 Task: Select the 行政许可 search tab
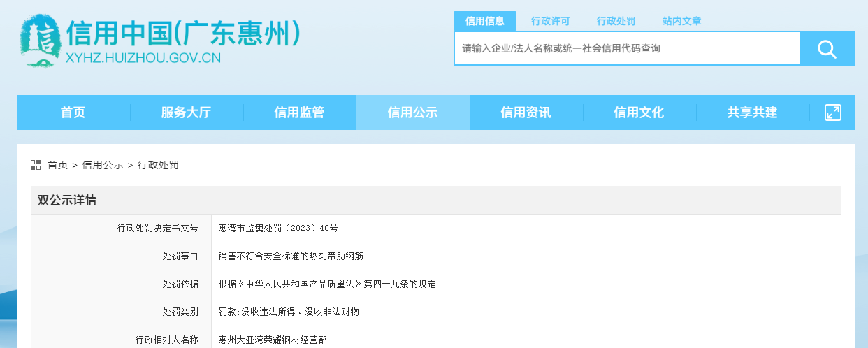[551, 21]
